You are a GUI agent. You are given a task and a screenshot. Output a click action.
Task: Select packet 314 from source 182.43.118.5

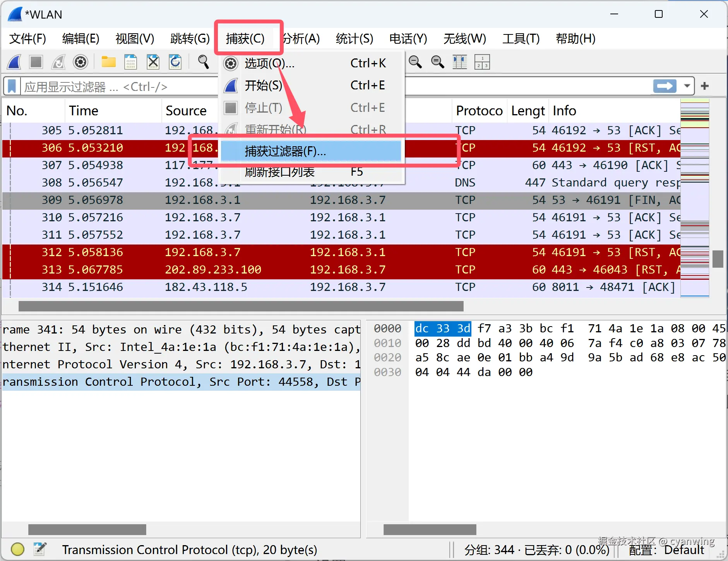point(341,287)
